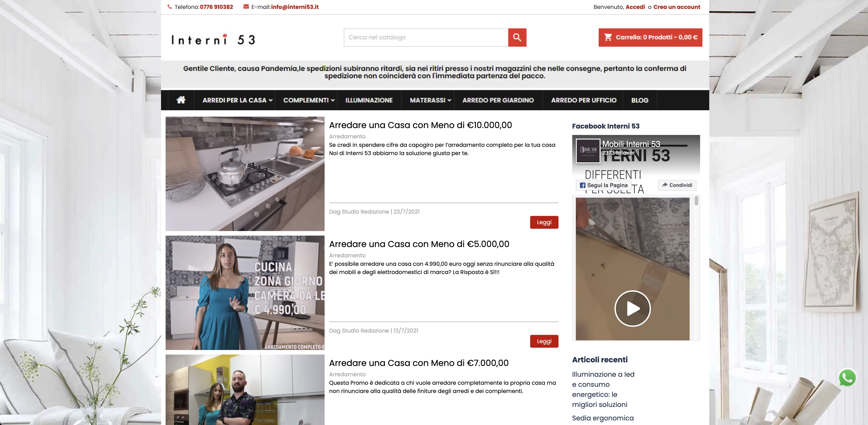Click the shopping cart icon

(x=608, y=37)
